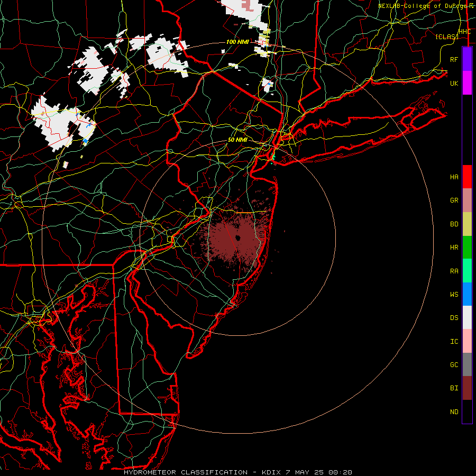This screenshot has height=476, width=476.
Task: Click the "IC" legend label
Action: pos(454,342)
